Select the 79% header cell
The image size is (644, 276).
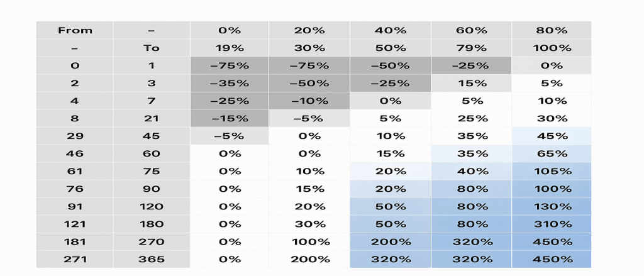471,48
